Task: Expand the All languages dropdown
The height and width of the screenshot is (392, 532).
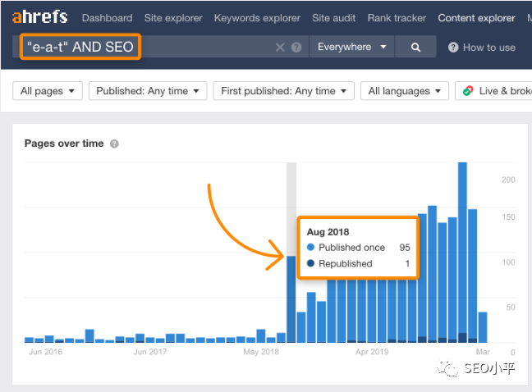Action: 405,91
